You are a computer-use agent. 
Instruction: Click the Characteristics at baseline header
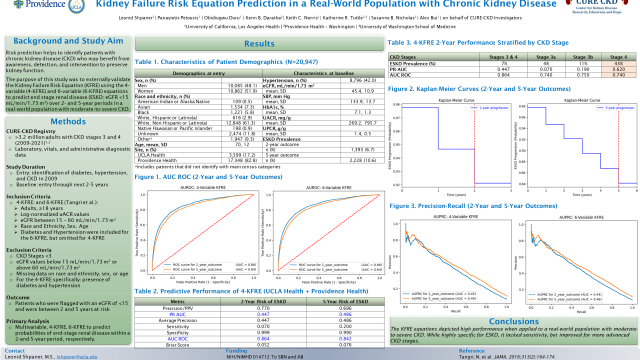pos(323,73)
